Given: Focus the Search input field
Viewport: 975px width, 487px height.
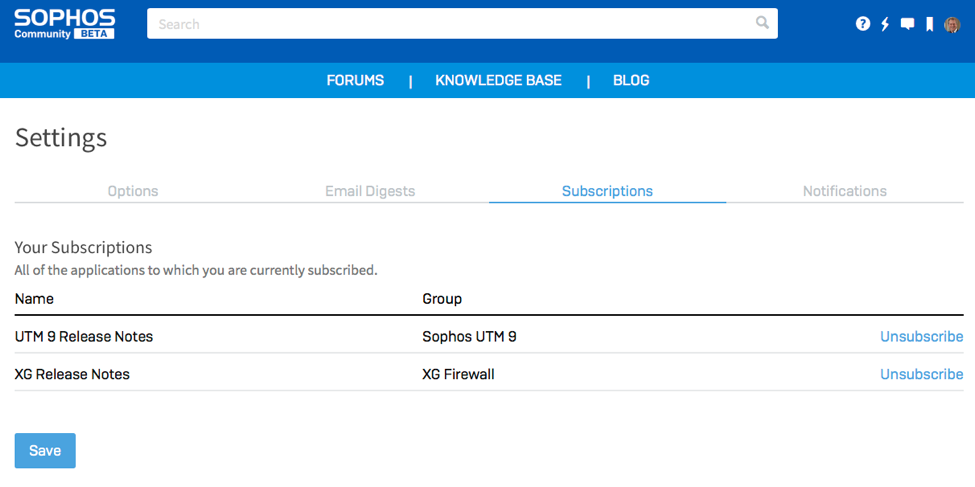Looking at the screenshot, I should point(462,24).
